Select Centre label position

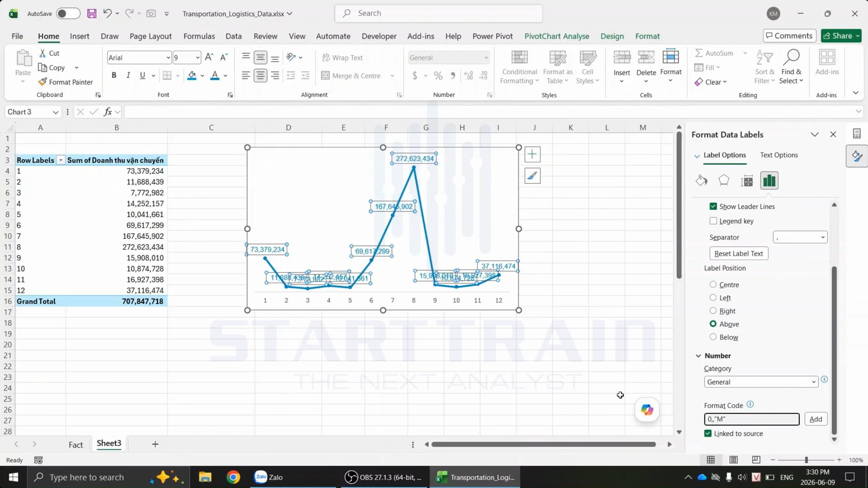point(713,284)
